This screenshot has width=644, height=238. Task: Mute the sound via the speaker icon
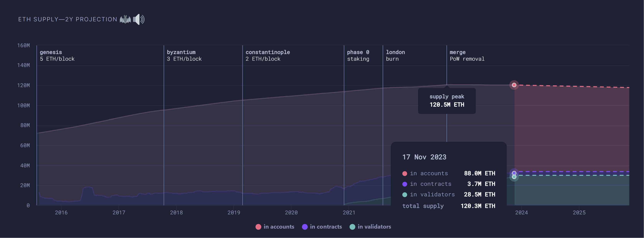139,19
